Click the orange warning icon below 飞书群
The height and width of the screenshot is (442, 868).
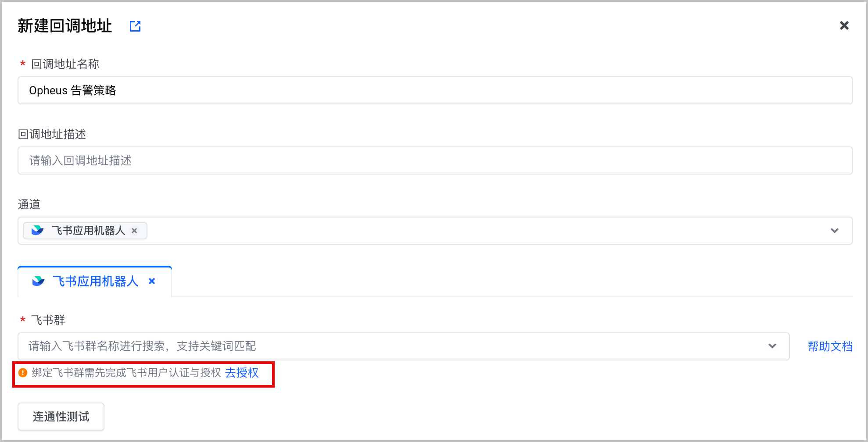click(23, 373)
